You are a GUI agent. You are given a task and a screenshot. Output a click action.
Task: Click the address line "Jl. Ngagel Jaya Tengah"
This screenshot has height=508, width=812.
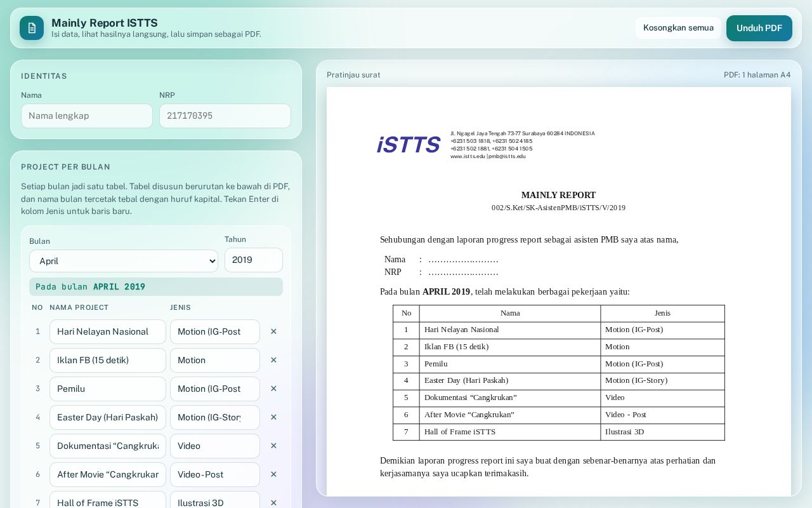click(523, 133)
